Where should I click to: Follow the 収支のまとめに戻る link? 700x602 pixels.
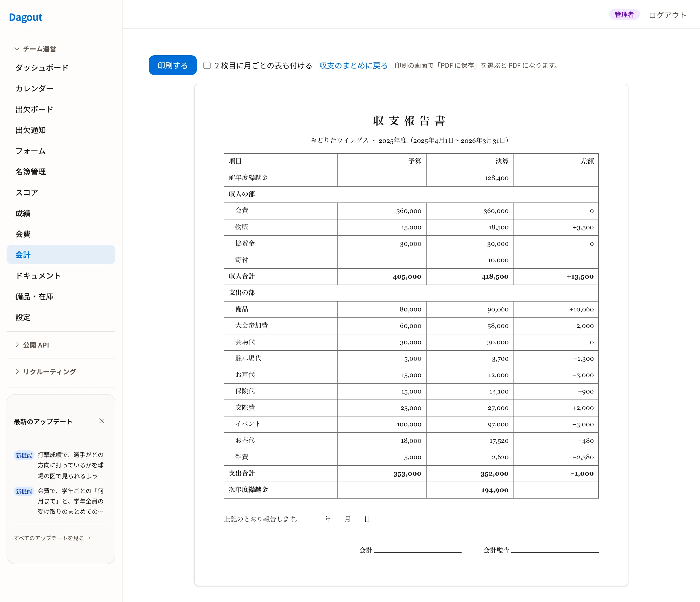(353, 65)
